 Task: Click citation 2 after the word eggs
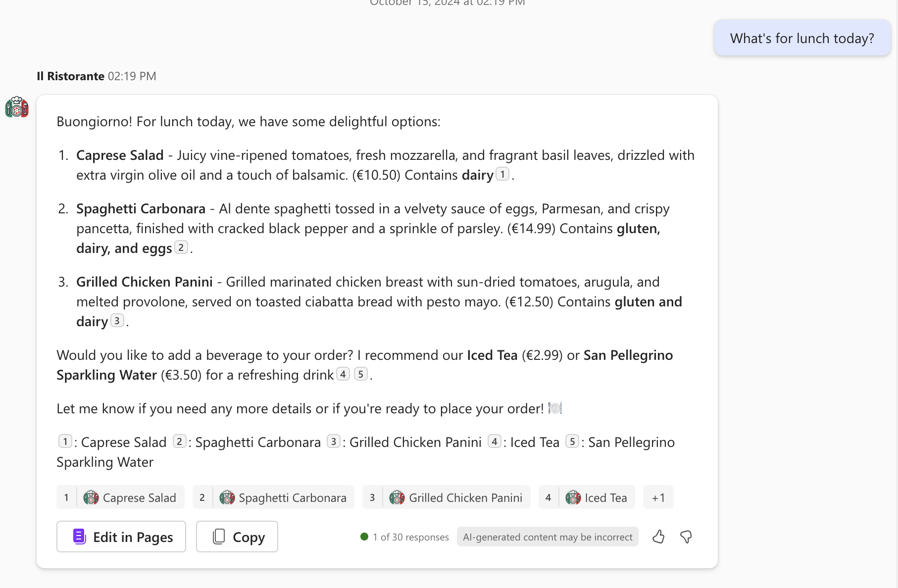pos(181,247)
